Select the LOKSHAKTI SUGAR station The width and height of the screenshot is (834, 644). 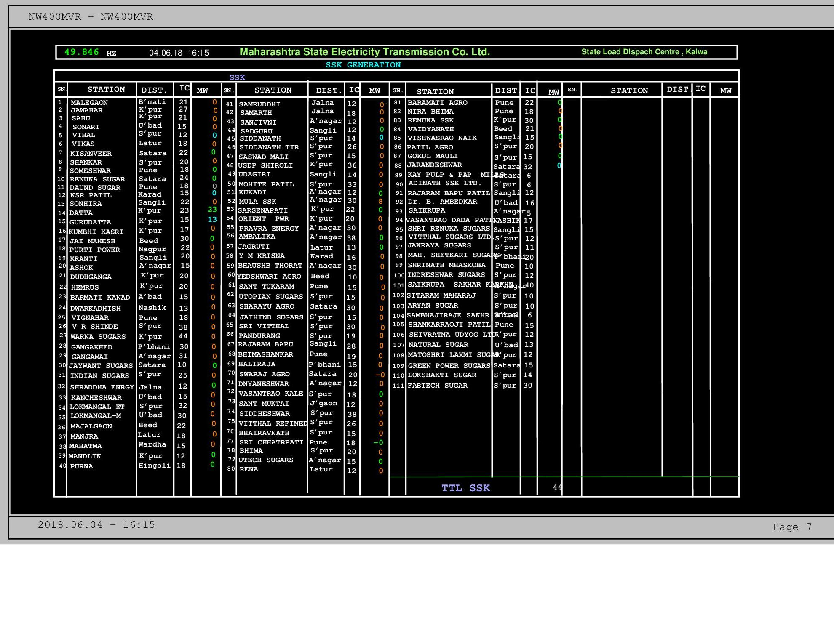click(x=442, y=375)
